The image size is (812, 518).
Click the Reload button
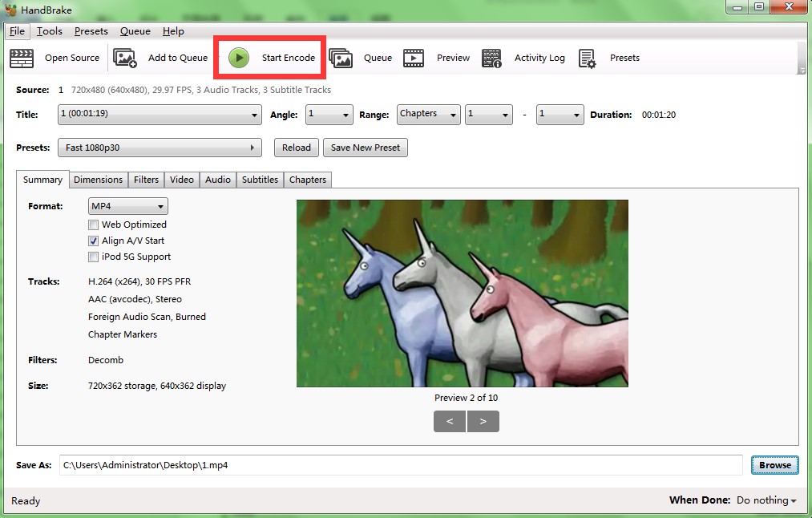click(297, 148)
